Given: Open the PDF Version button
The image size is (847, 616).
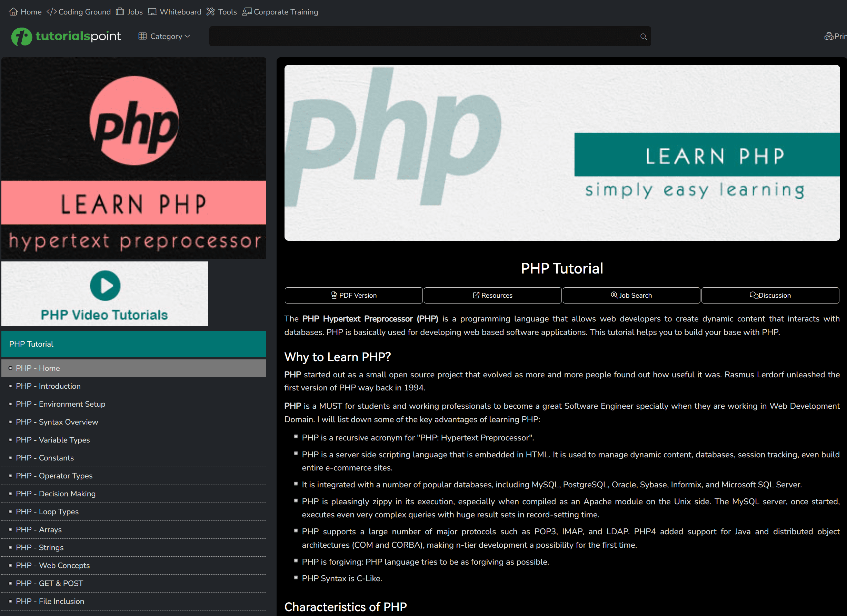Looking at the screenshot, I should point(353,295).
